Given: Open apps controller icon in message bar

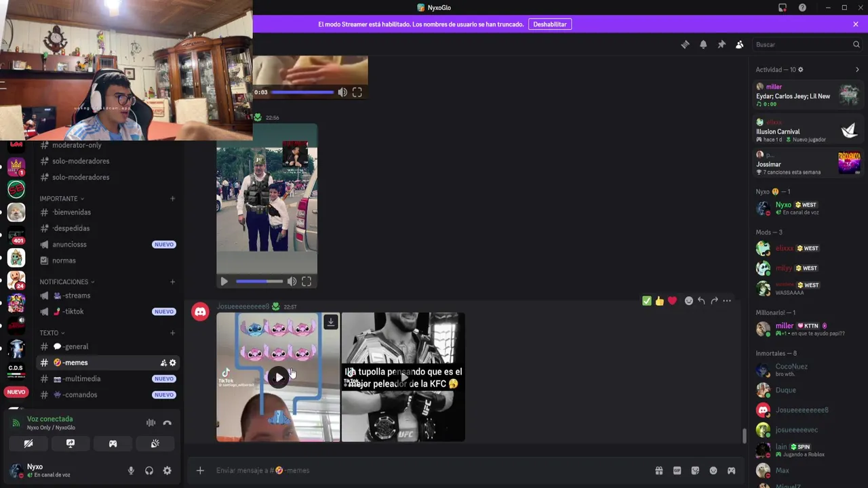Looking at the screenshot, I should (732, 470).
